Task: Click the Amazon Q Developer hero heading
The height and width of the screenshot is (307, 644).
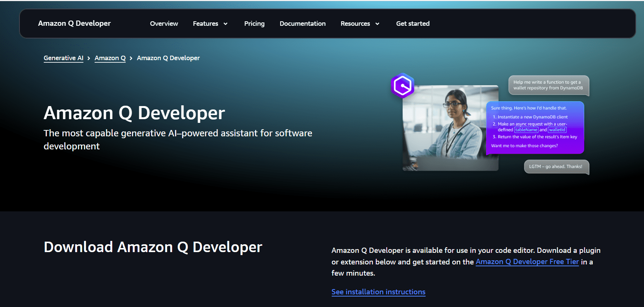Action: 134,113
